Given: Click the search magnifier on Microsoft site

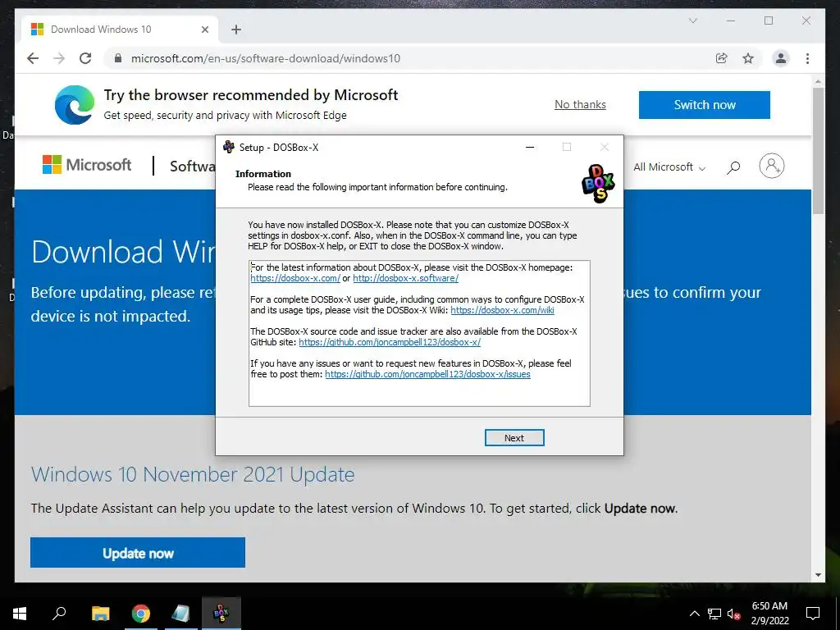Looking at the screenshot, I should (733, 167).
